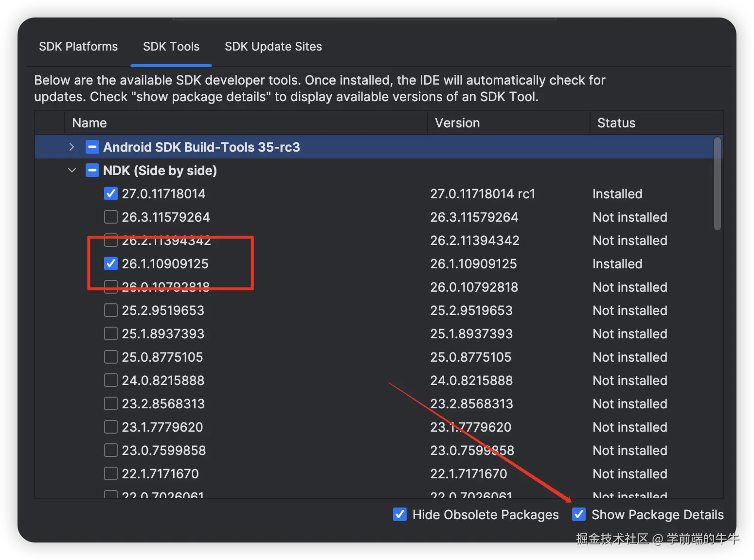Expand Android SDK Build-Tools 35-rc3 row
754x560 pixels.
point(72,147)
